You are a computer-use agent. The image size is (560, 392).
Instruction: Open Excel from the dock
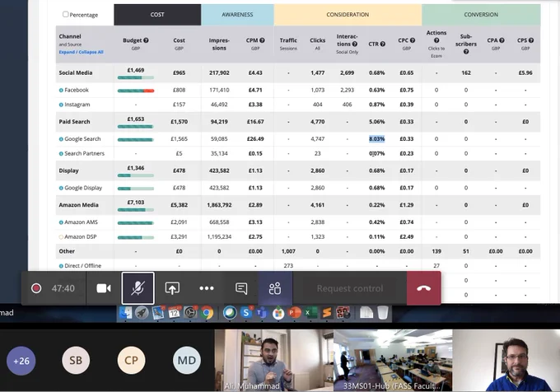point(310,313)
